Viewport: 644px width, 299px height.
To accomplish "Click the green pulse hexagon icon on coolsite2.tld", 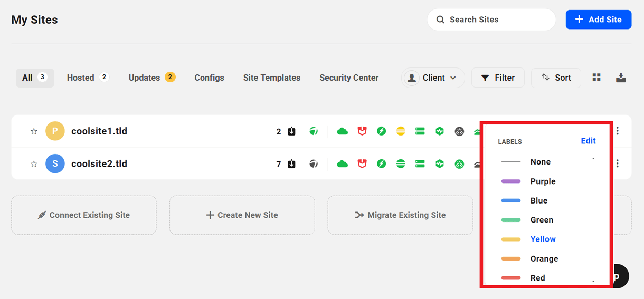I will 440,164.
